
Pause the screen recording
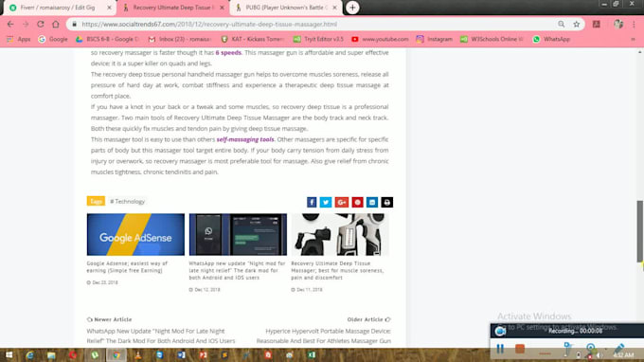point(500,349)
